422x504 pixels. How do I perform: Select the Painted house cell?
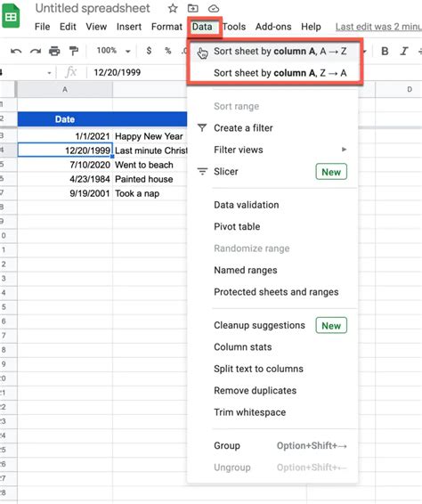150,179
